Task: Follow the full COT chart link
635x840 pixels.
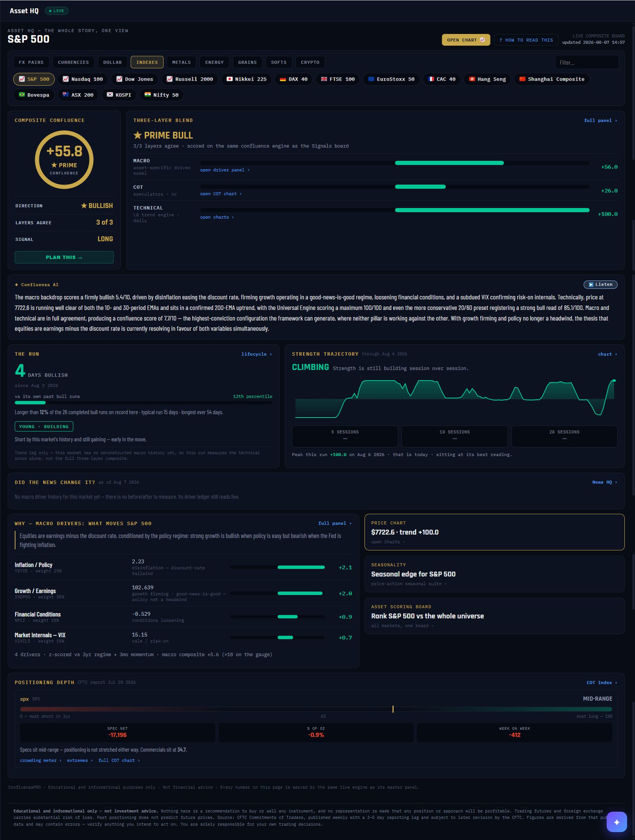Action: [x=119, y=760]
